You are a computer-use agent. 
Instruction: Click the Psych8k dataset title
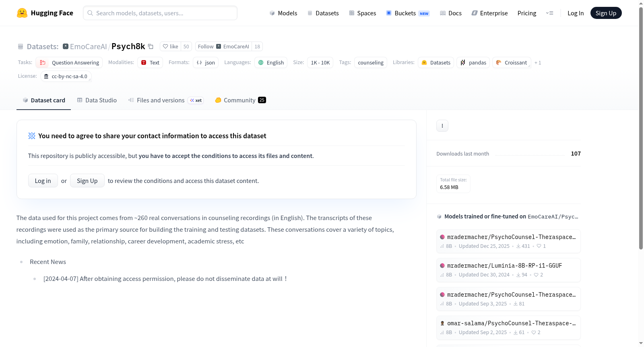click(128, 46)
